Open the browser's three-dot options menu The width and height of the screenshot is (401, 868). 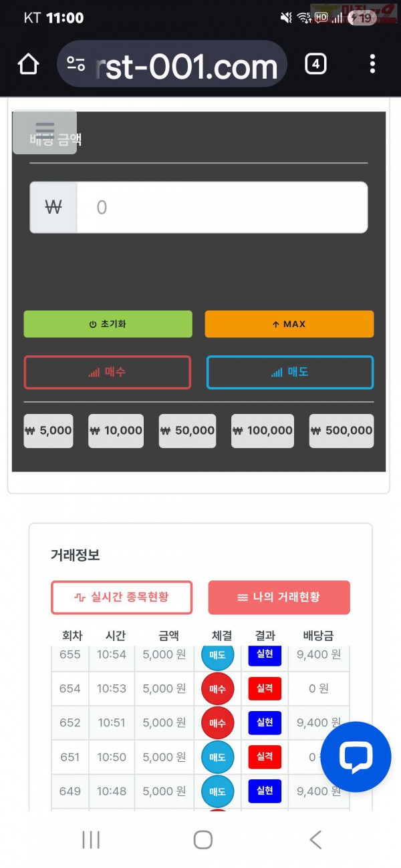coord(372,63)
